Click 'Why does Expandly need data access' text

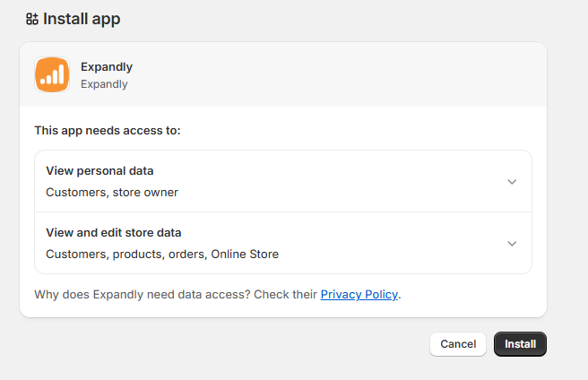[175, 294]
